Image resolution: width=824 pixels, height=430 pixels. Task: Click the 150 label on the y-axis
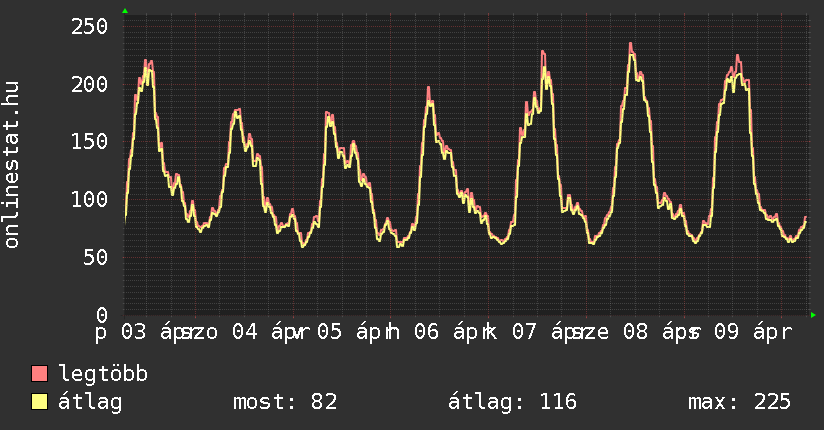tap(89, 142)
